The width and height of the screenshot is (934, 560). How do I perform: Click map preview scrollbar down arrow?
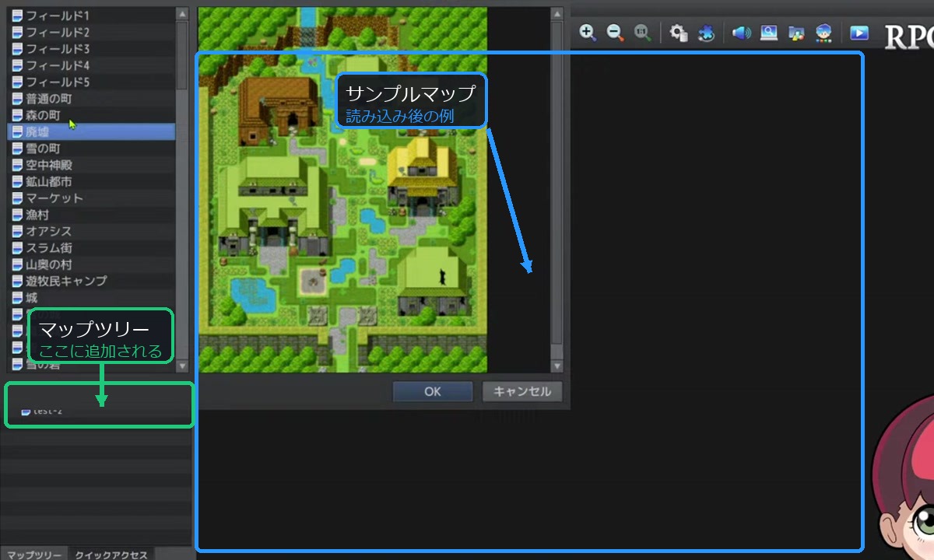click(x=557, y=366)
